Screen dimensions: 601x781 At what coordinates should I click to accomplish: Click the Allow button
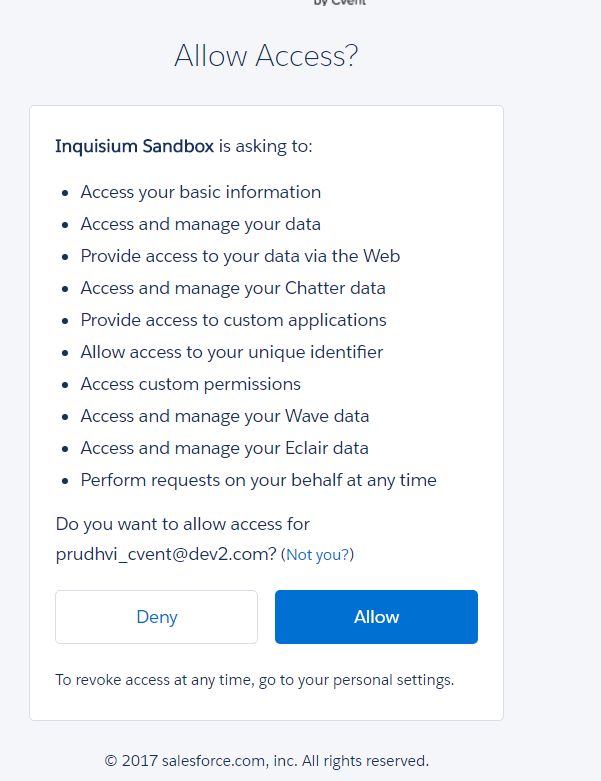pos(376,617)
